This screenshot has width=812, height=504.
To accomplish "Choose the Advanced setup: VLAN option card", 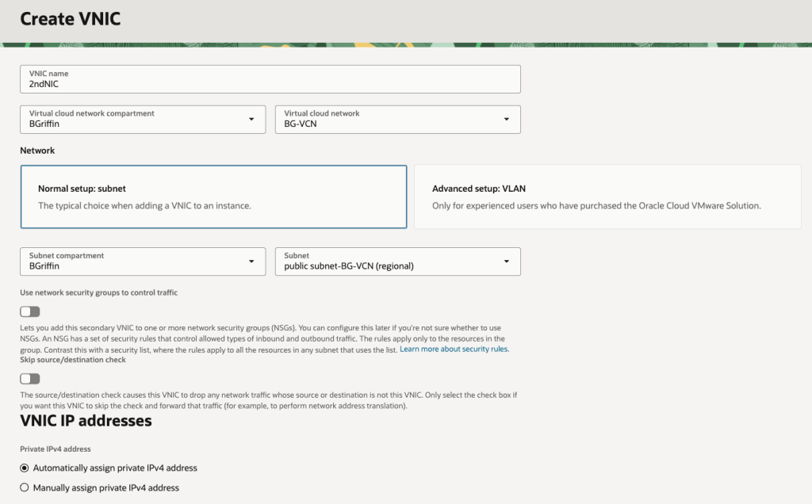I will pos(607,197).
